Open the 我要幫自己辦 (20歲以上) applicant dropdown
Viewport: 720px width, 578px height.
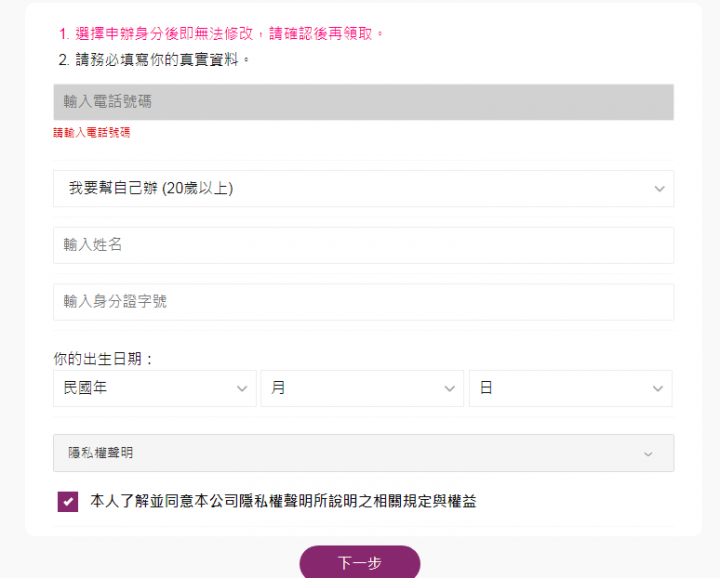(x=363, y=188)
